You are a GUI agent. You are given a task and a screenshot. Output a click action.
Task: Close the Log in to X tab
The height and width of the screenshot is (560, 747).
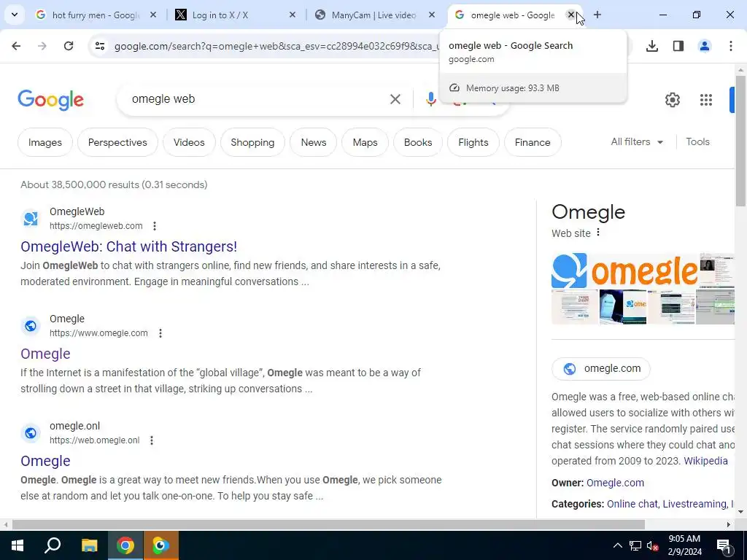pos(293,15)
